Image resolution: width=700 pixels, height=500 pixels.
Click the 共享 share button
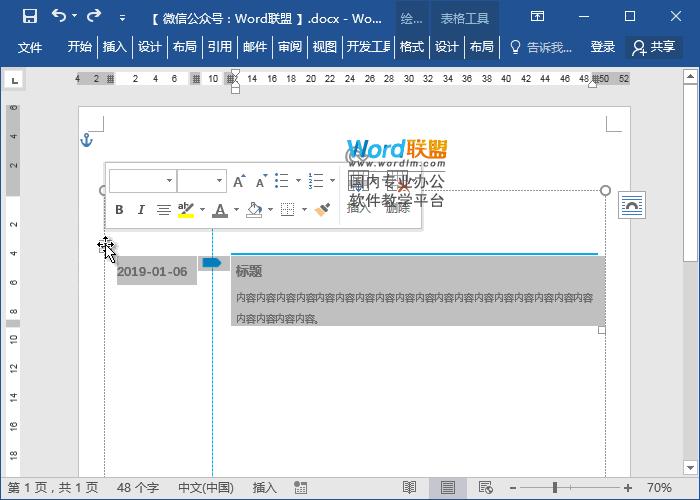click(653, 47)
